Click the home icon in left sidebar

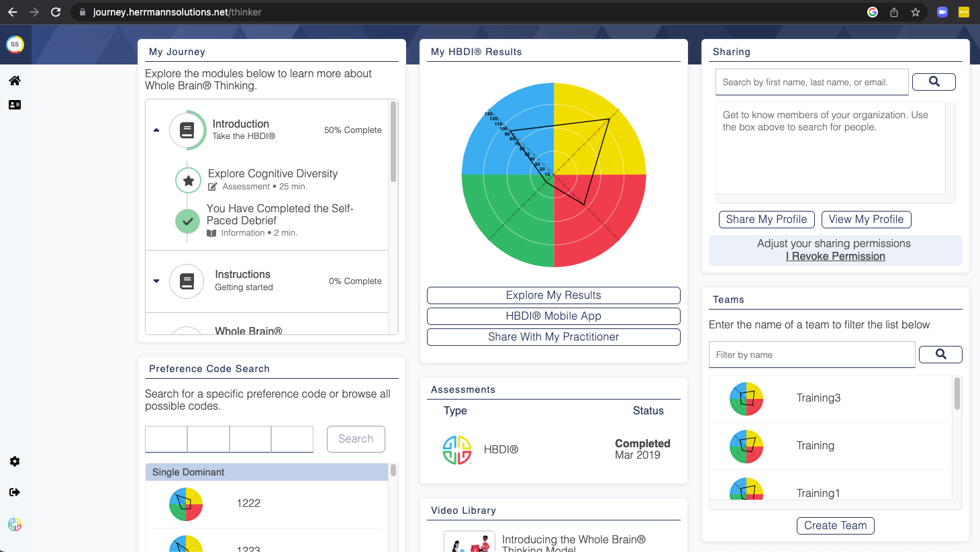point(15,81)
